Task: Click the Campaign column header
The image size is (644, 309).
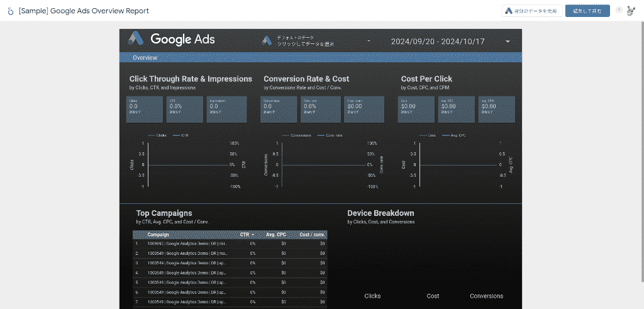Action: coord(158,234)
